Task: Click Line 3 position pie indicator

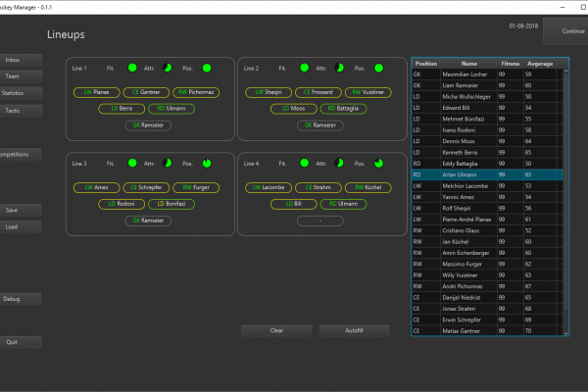Action: [207, 163]
